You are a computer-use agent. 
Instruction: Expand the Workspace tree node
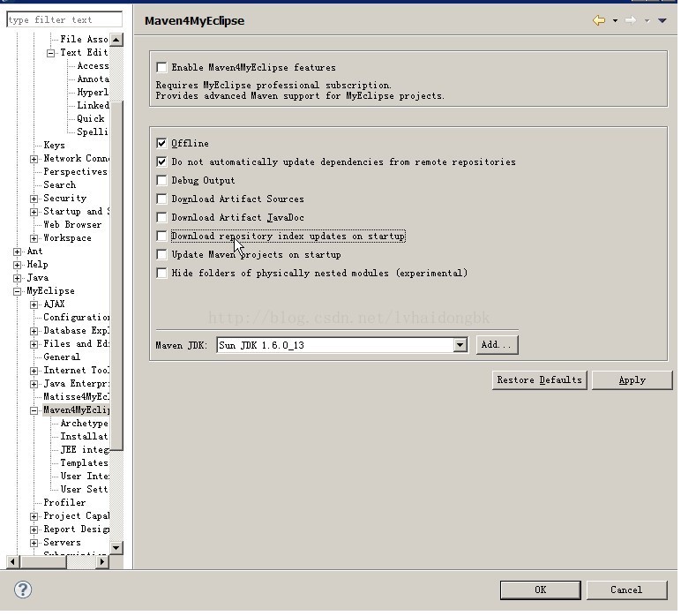tap(34, 238)
